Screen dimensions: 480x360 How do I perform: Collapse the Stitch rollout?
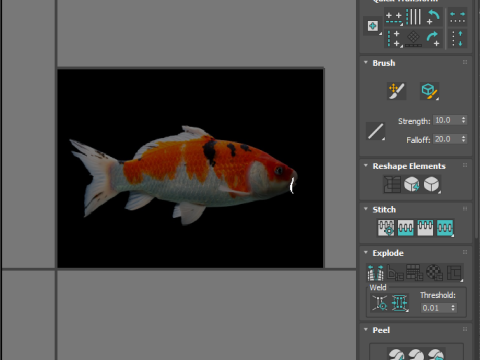[366, 209]
